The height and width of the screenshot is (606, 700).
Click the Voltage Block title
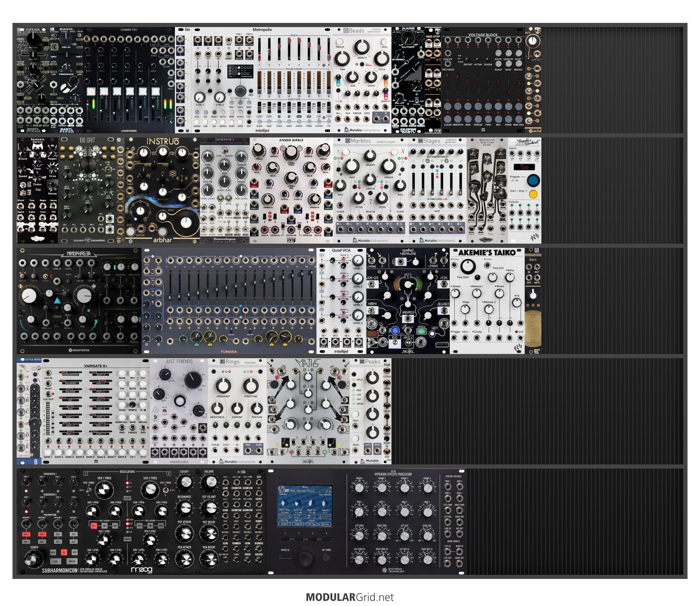tap(483, 35)
